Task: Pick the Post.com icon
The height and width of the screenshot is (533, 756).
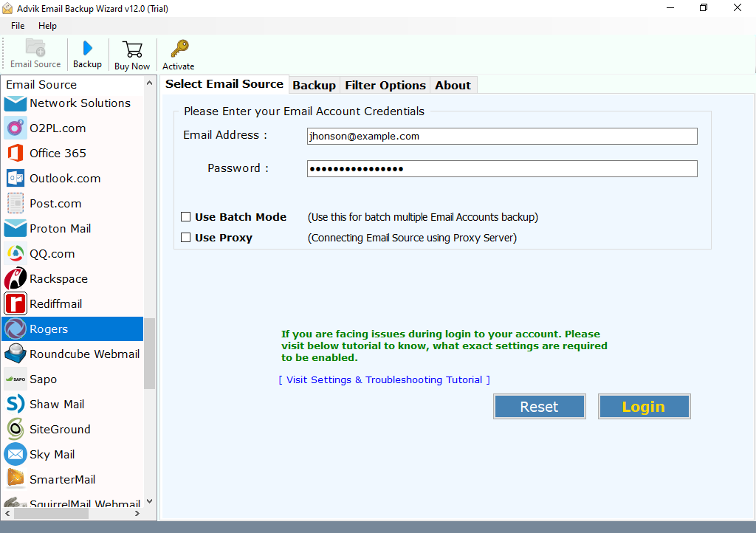Action: click(x=16, y=203)
